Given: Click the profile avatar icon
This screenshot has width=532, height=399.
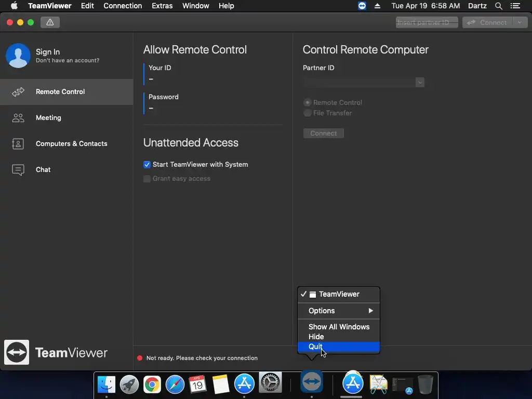Looking at the screenshot, I should [x=18, y=55].
